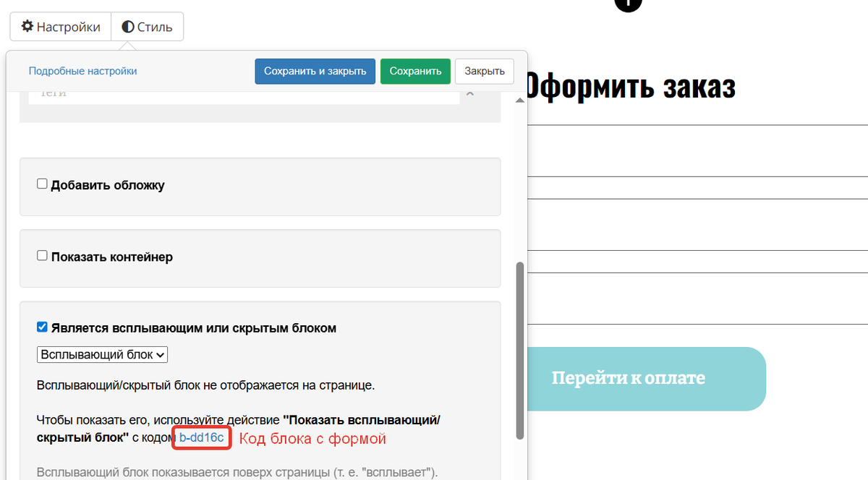Viewport: 868px width, 480px height.
Task: Check the Добавить обложку checkbox
Action: [42, 183]
